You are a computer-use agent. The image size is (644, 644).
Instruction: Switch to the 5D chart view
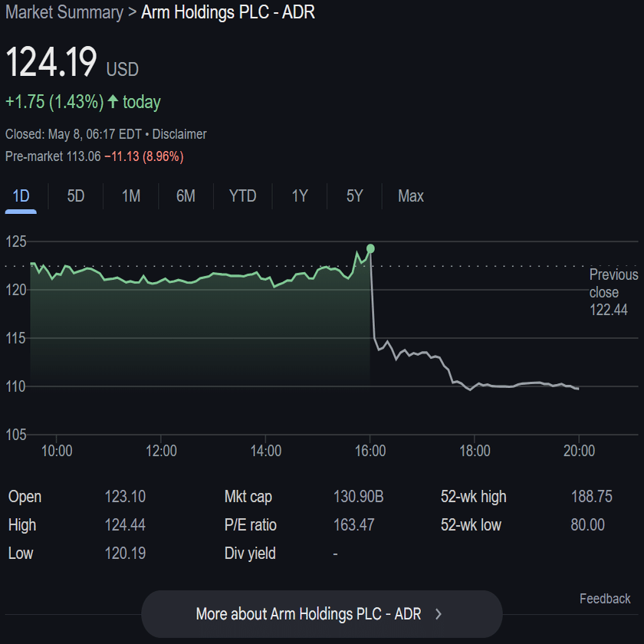tap(75, 196)
